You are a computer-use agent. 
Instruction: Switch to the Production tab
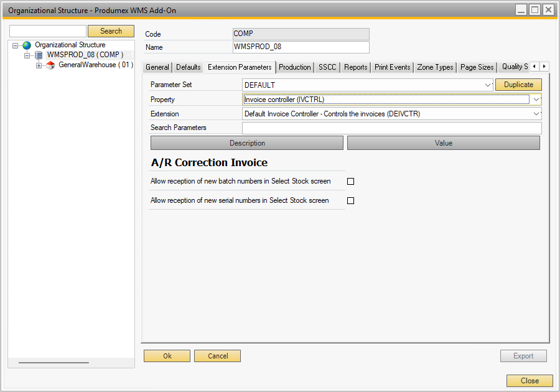[x=294, y=67]
